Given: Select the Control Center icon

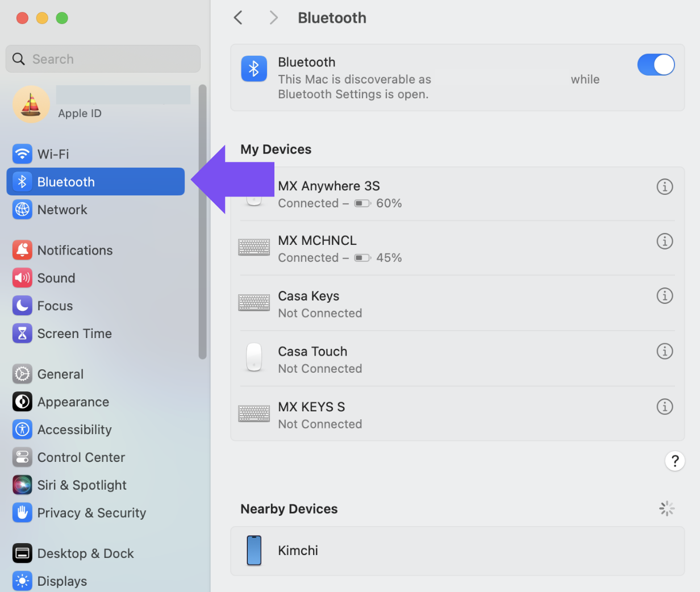Looking at the screenshot, I should point(22,457).
